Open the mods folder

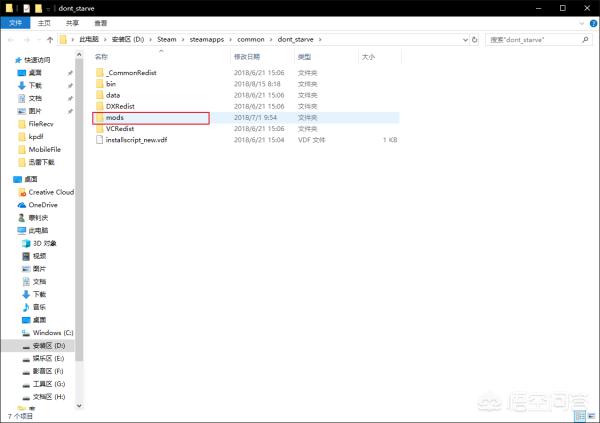click(114, 117)
